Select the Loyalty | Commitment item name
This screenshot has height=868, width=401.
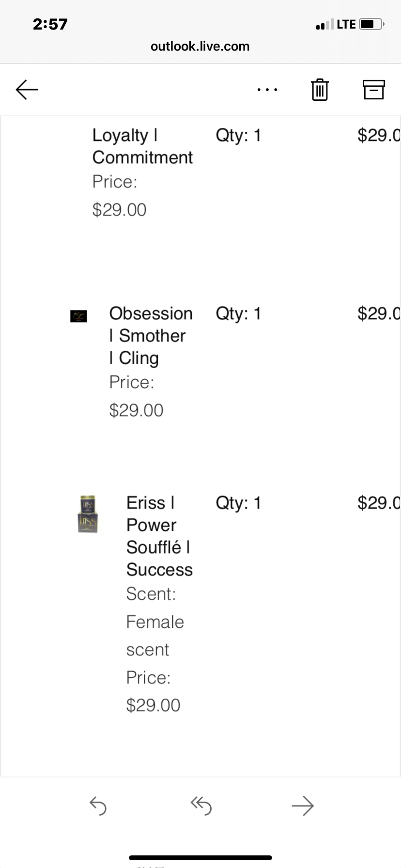142,146
